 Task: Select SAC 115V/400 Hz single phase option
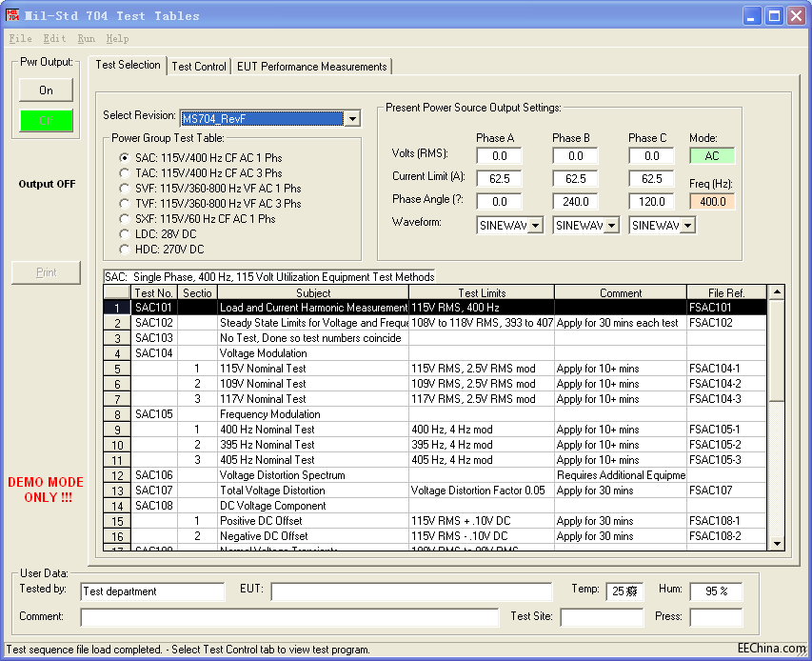[x=124, y=157]
